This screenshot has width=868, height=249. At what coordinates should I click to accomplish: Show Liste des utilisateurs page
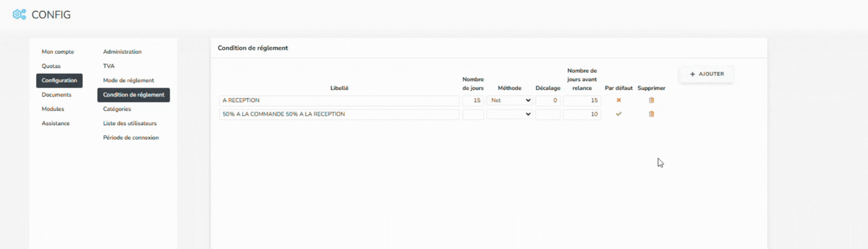tap(130, 123)
